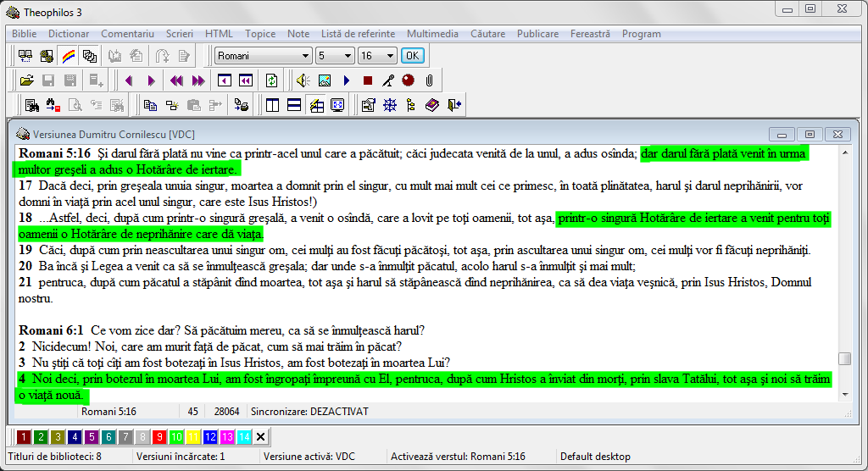Open the Topice menu
The image size is (868, 471).
pos(260,34)
